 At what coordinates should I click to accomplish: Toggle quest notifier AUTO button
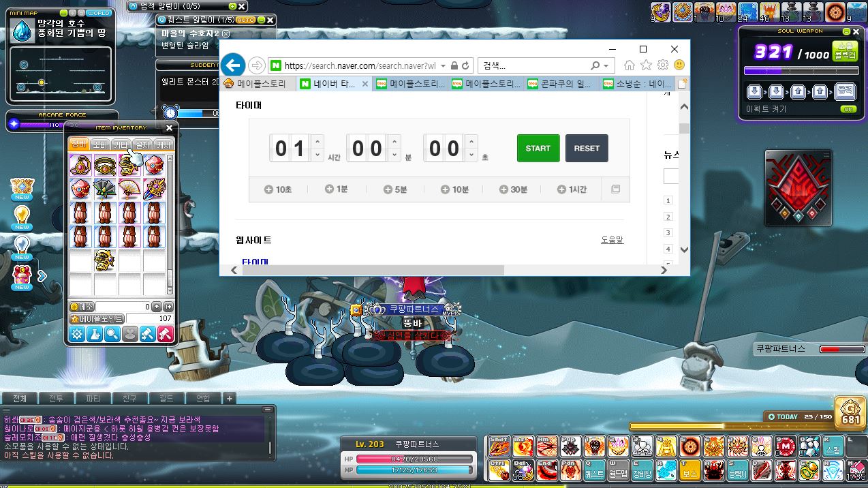point(246,20)
